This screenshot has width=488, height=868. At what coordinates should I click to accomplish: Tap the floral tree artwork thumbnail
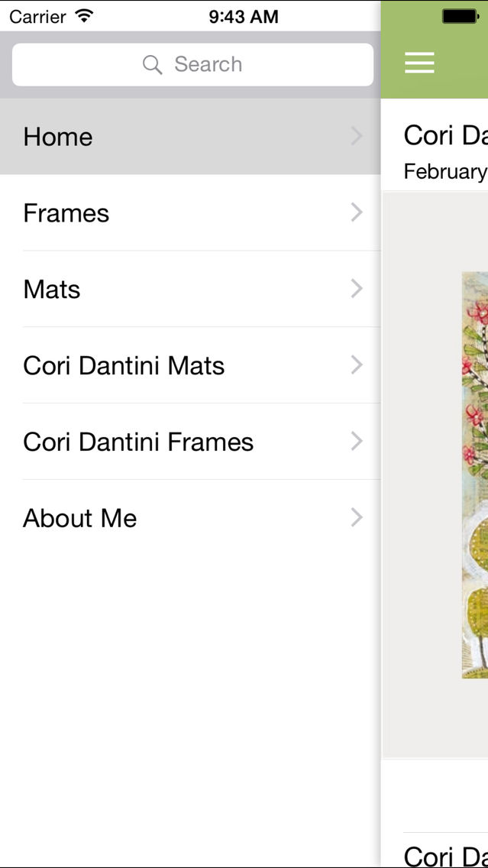pyautogui.click(x=475, y=475)
